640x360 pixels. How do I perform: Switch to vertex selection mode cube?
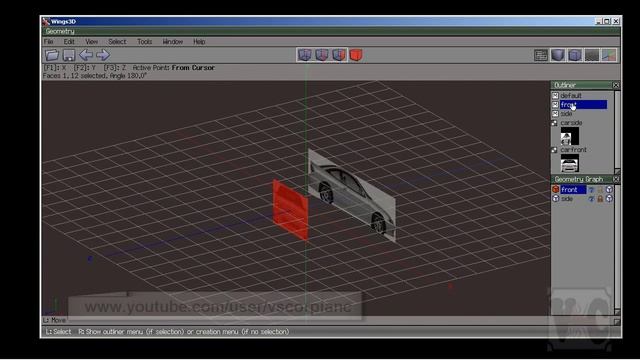[x=304, y=55]
